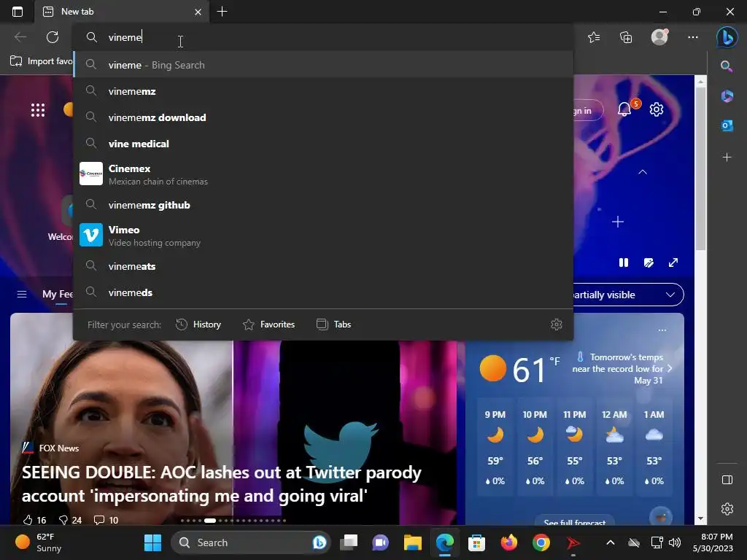Add a quick link with plus
Image resolution: width=747 pixels, height=560 pixels.
[x=617, y=222]
